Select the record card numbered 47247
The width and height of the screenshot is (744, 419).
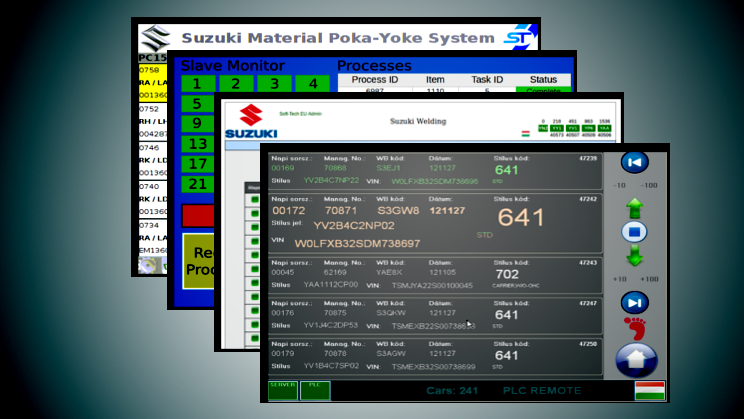(435, 316)
